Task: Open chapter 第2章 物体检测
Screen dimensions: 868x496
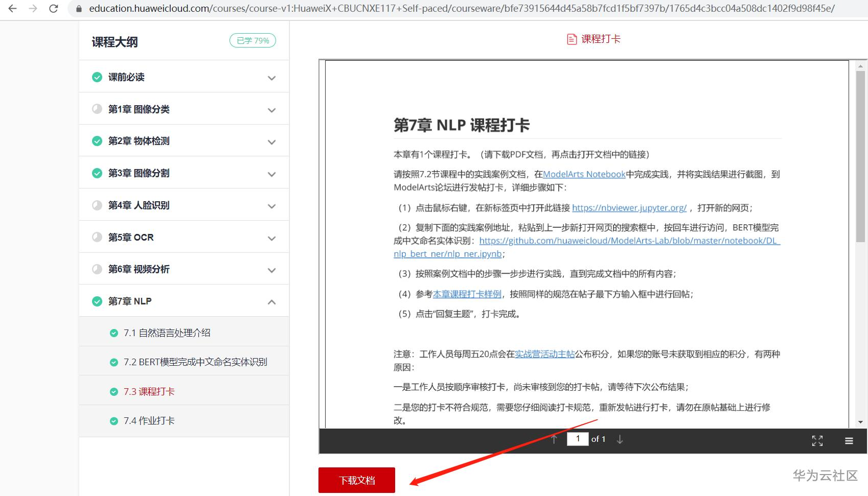Action: [x=139, y=141]
